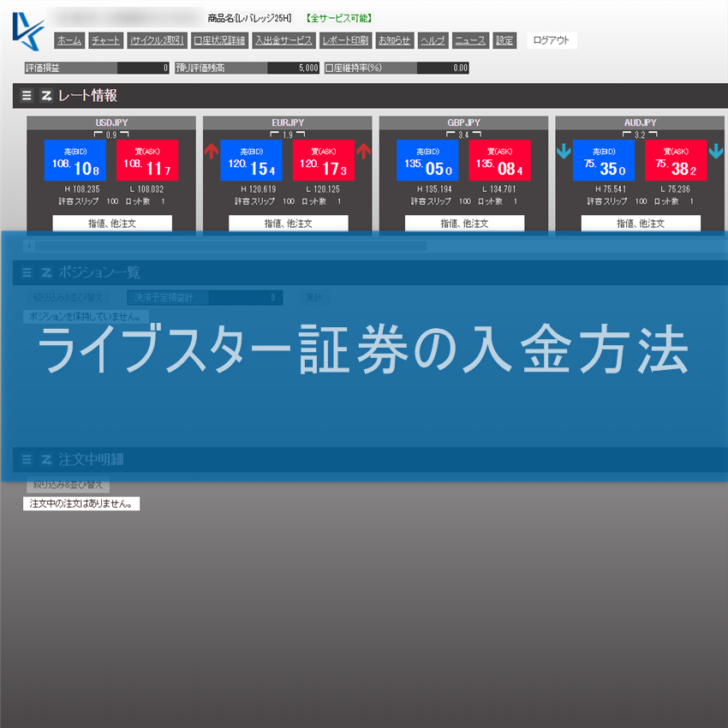The width and height of the screenshot is (728, 728).
Task: Open the 入出金サービス menu
Action: coord(283,40)
